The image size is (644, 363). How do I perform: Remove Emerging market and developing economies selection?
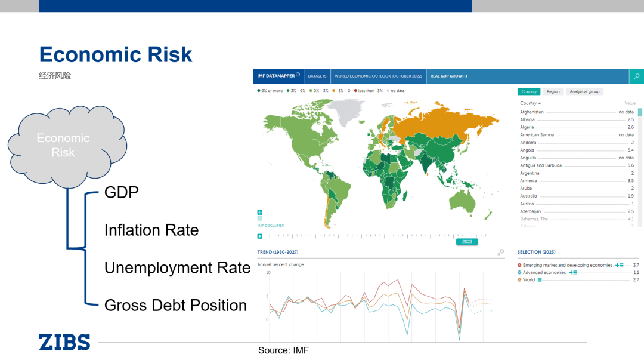pos(519,265)
